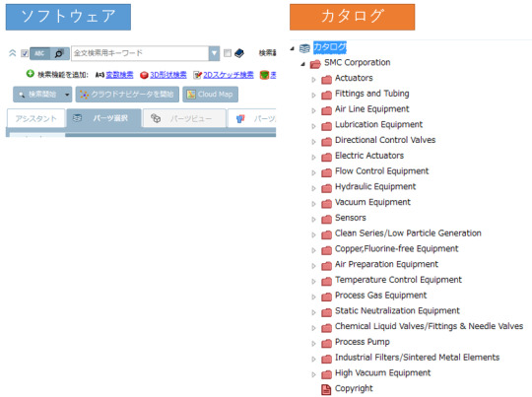
Task: Click the Cloud Map button
Action: (x=211, y=95)
